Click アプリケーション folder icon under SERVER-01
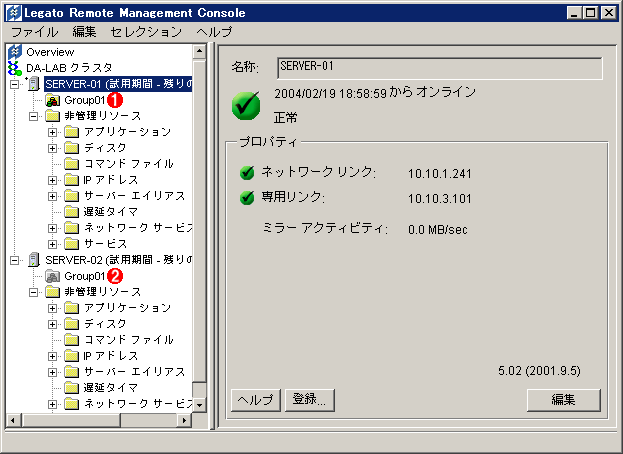This screenshot has width=623, height=454. (x=72, y=132)
